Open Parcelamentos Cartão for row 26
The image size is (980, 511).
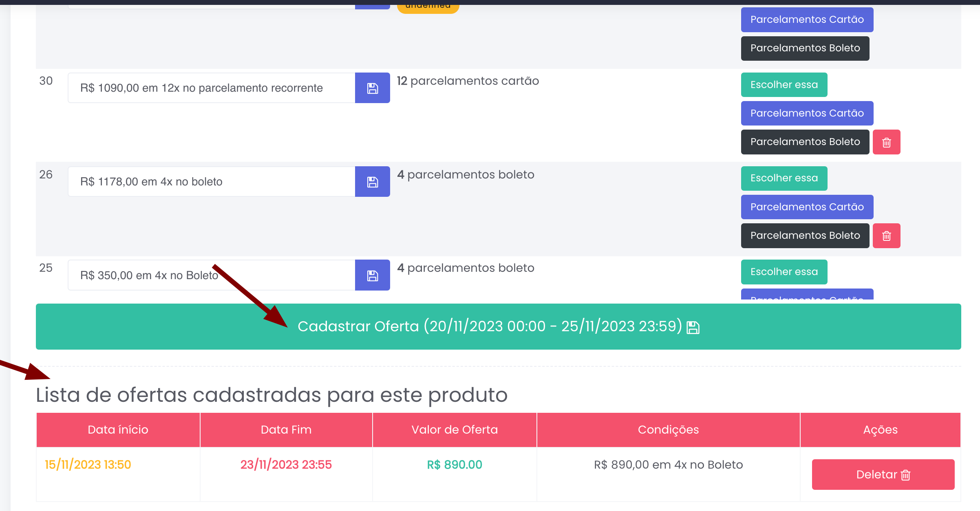[x=807, y=207]
